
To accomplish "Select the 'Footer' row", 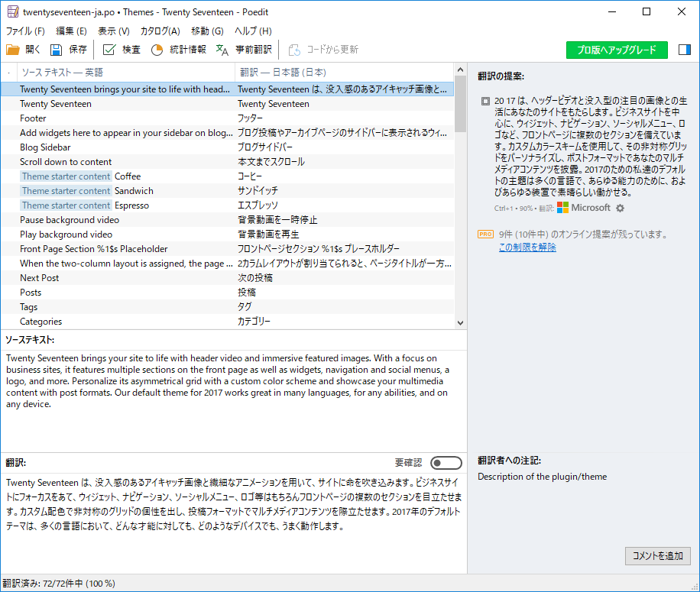I will pos(228,118).
